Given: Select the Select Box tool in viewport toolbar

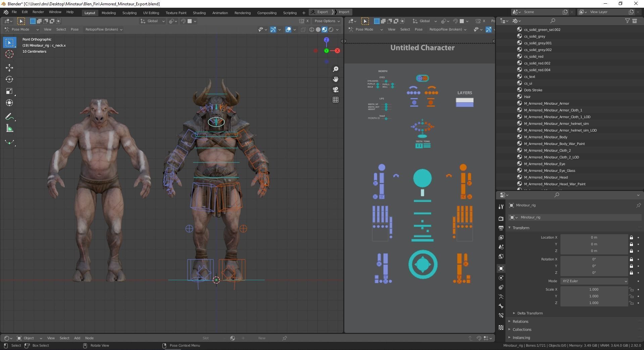Looking at the screenshot, I should (x=9, y=43).
